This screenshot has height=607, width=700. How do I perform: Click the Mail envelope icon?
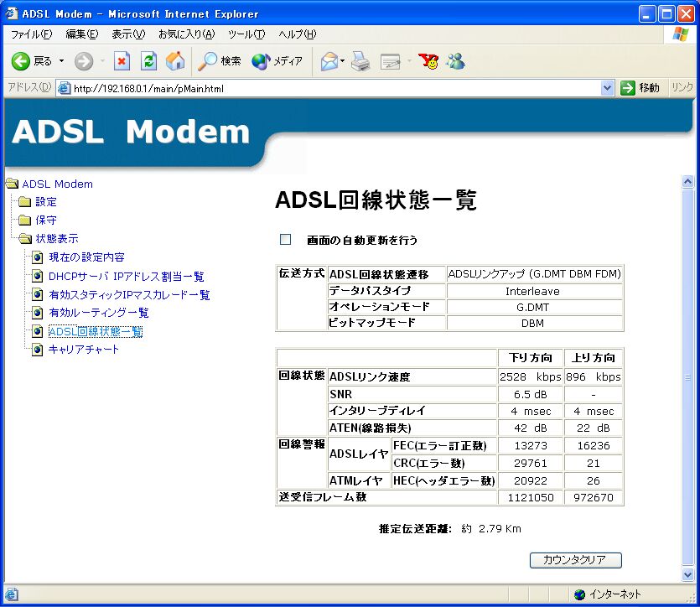pyautogui.click(x=328, y=61)
